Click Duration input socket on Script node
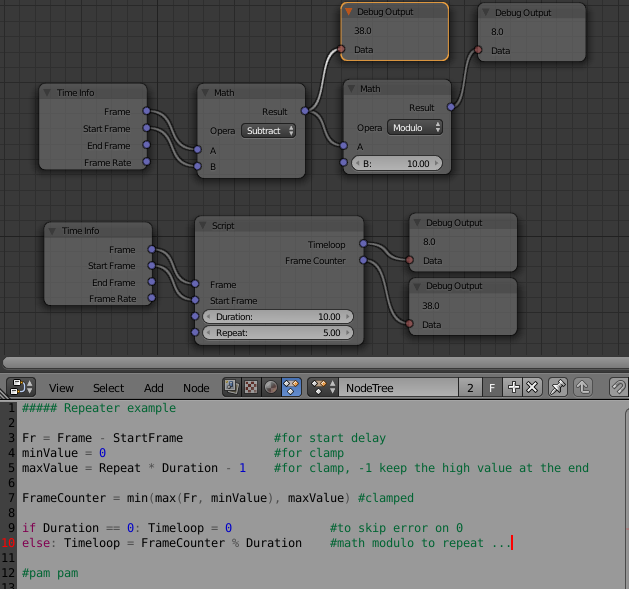The image size is (629, 589). 195,316
